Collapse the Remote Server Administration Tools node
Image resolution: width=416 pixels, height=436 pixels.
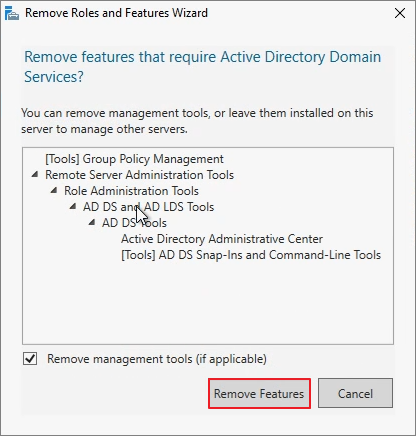(x=35, y=174)
